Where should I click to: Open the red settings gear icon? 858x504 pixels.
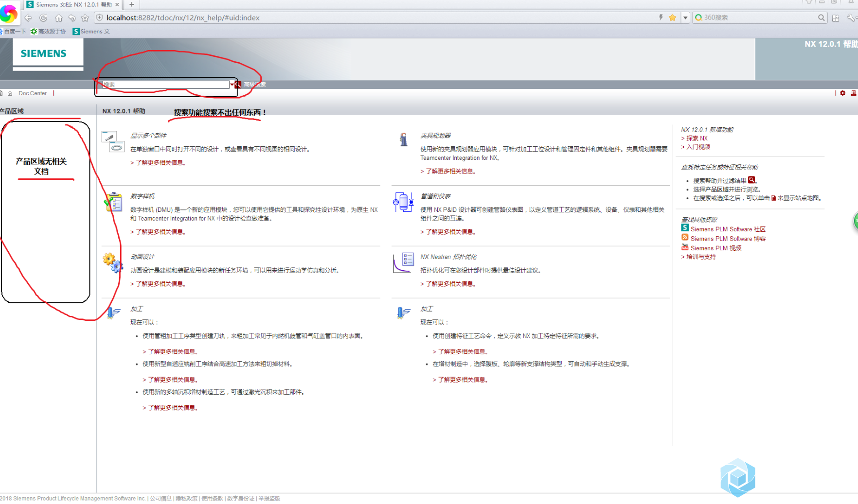pos(843,93)
